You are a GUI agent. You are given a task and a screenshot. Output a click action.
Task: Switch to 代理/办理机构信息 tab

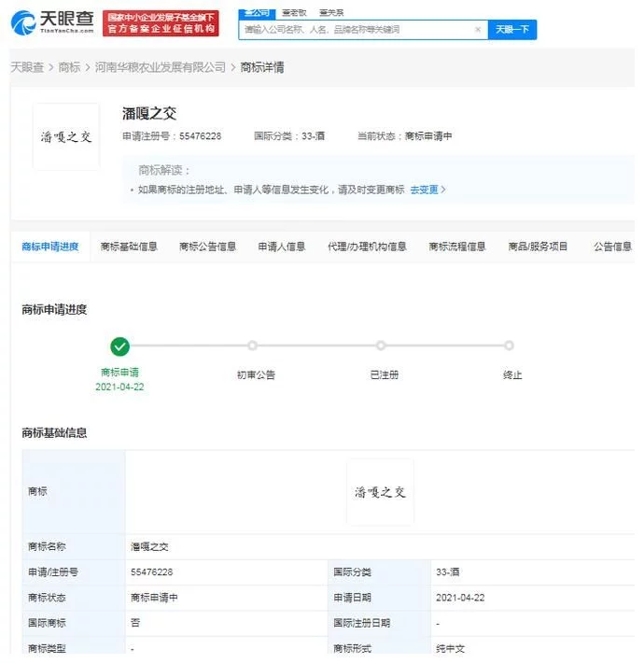367,247
